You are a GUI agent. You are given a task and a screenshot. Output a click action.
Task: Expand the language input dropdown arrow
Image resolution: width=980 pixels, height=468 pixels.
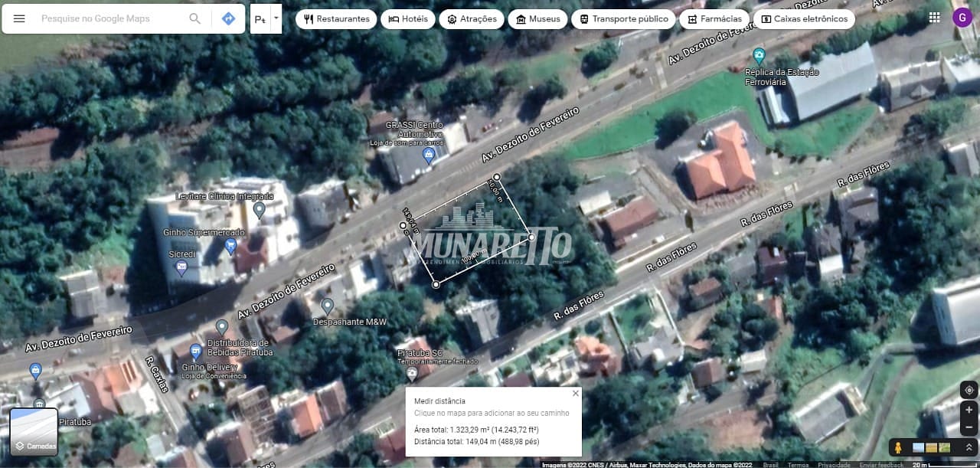click(276, 18)
